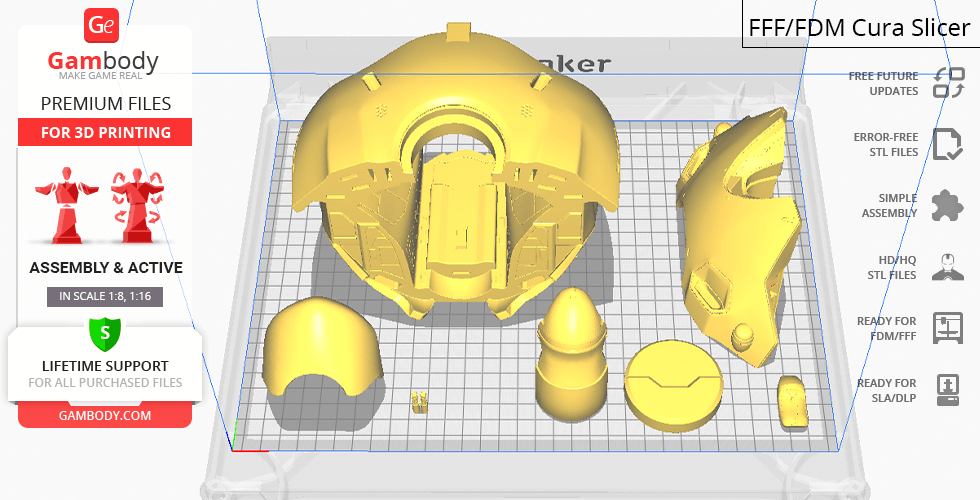Click the SIMPLE ASSEMBLY text
This screenshot has width=980, height=500.
(889, 206)
